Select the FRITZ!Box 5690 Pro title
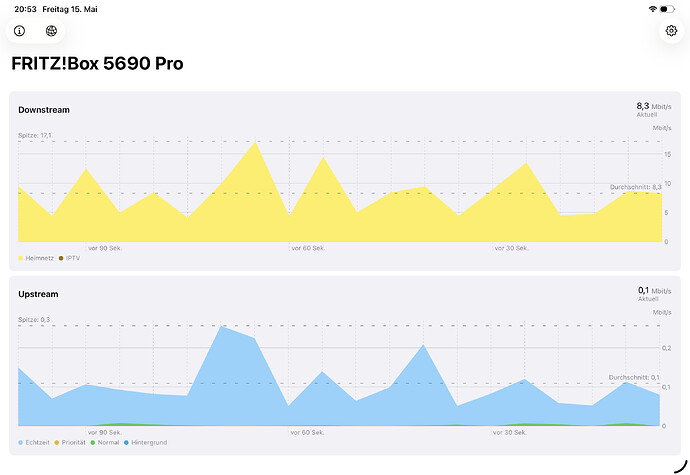 click(97, 63)
